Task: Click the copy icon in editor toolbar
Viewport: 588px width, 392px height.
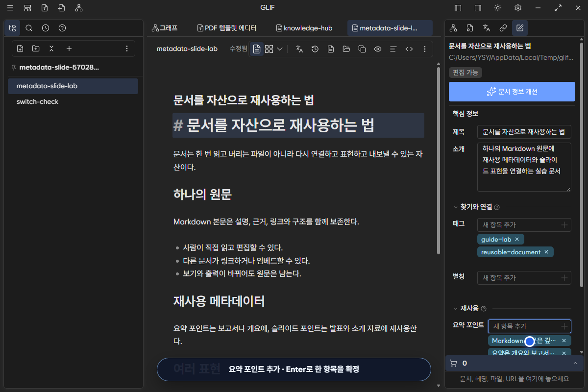Action: (362, 49)
